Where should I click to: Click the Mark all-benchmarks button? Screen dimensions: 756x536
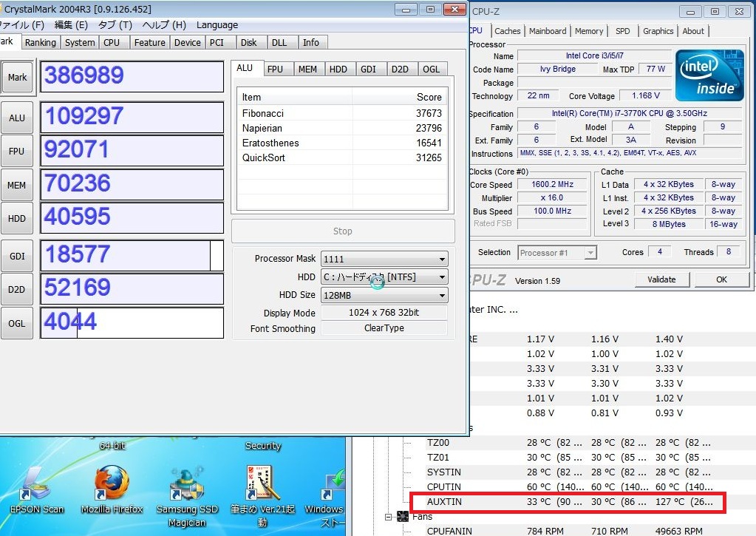(17, 77)
